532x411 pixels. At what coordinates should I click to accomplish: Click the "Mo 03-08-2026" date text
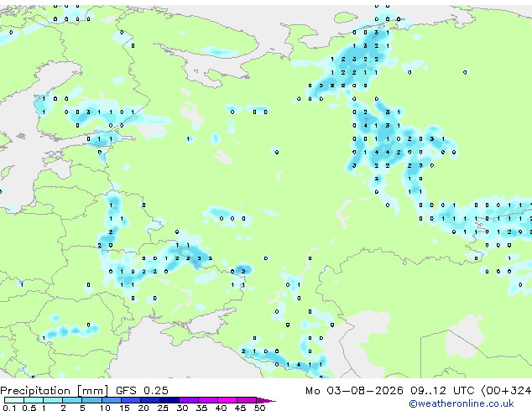(354, 391)
